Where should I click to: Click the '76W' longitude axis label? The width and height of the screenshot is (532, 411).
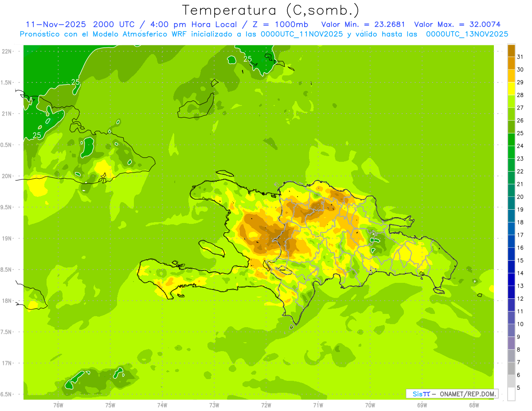point(58,405)
